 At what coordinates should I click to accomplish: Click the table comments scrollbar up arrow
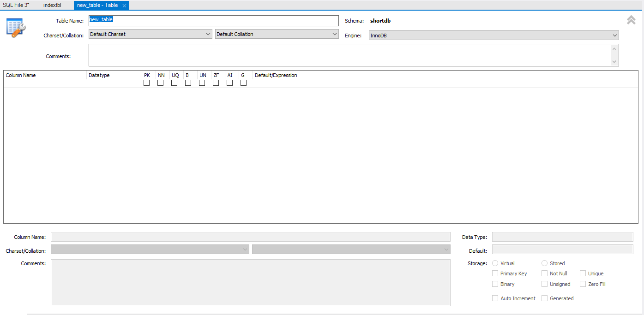tap(614, 49)
